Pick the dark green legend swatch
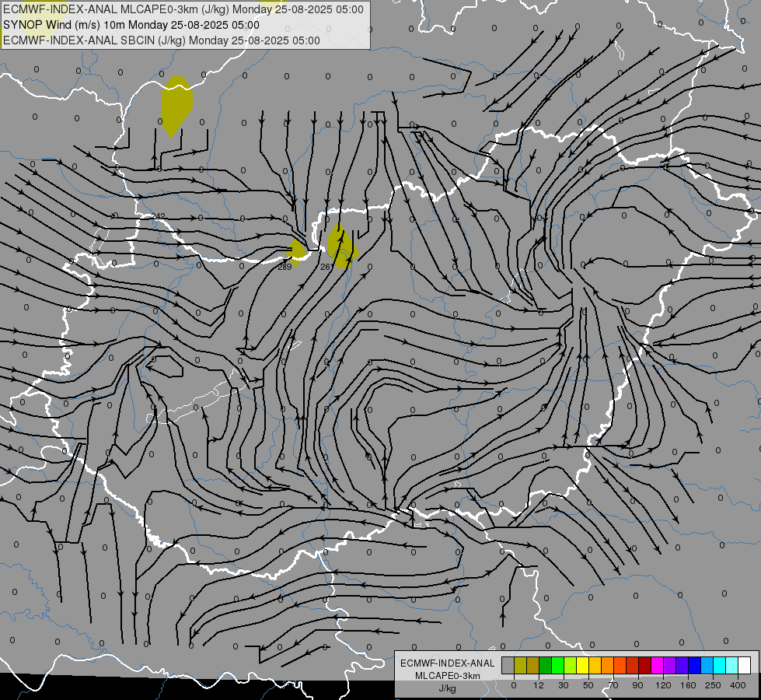Screen dimensions: 761x700 (x=546, y=666)
